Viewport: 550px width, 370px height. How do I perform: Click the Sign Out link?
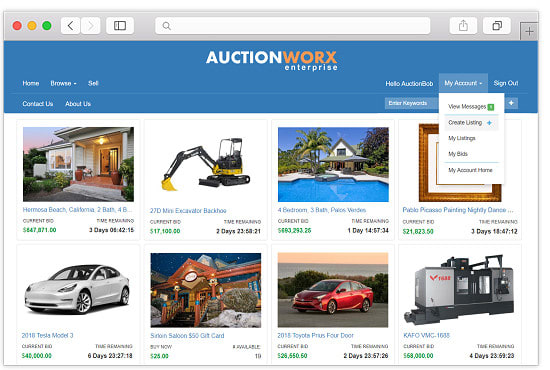tap(506, 83)
